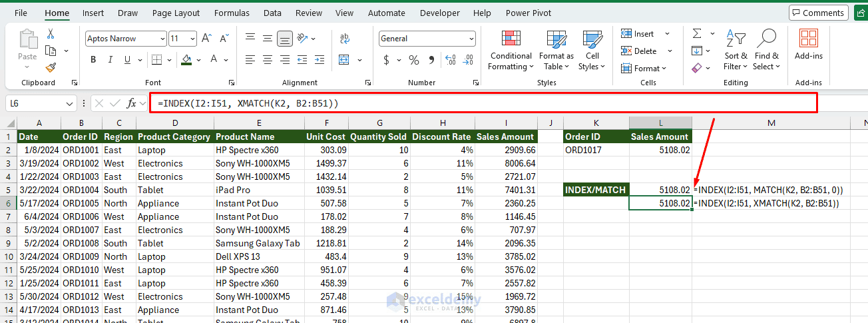Toggle Bold formatting
This screenshot has height=323, width=868.
pyautogui.click(x=93, y=60)
